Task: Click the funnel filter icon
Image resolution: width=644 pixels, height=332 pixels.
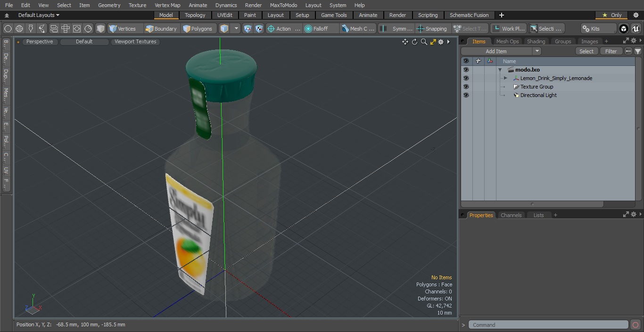Action: pos(637,51)
